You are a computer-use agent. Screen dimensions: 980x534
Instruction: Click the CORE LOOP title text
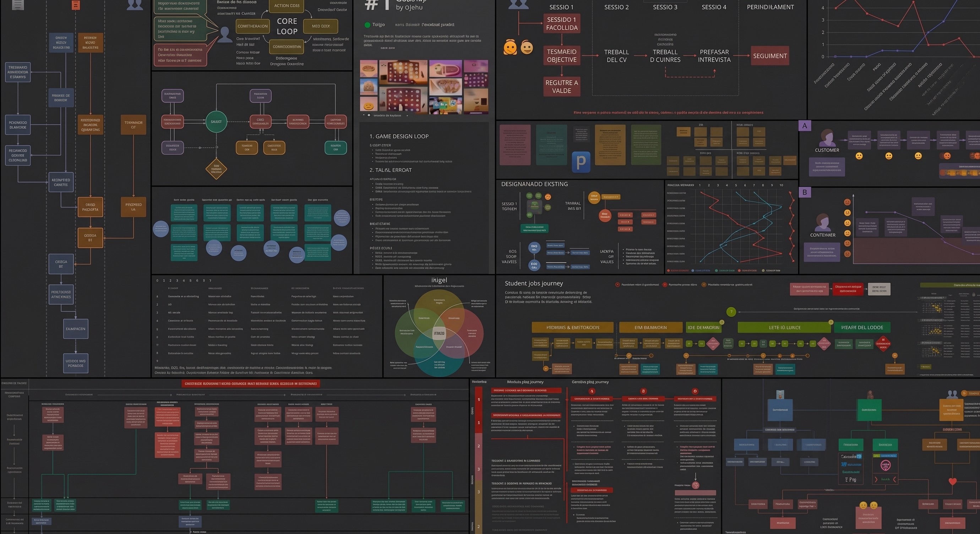click(x=287, y=26)
